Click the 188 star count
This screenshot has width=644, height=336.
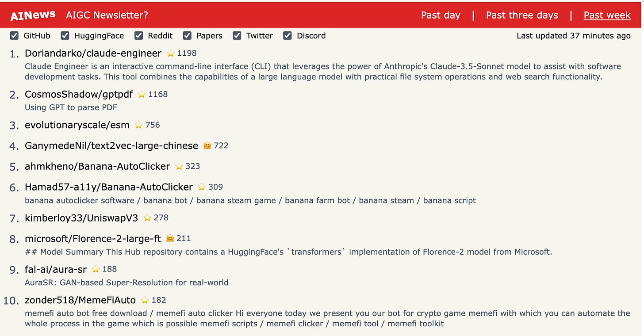pos(109,269)
